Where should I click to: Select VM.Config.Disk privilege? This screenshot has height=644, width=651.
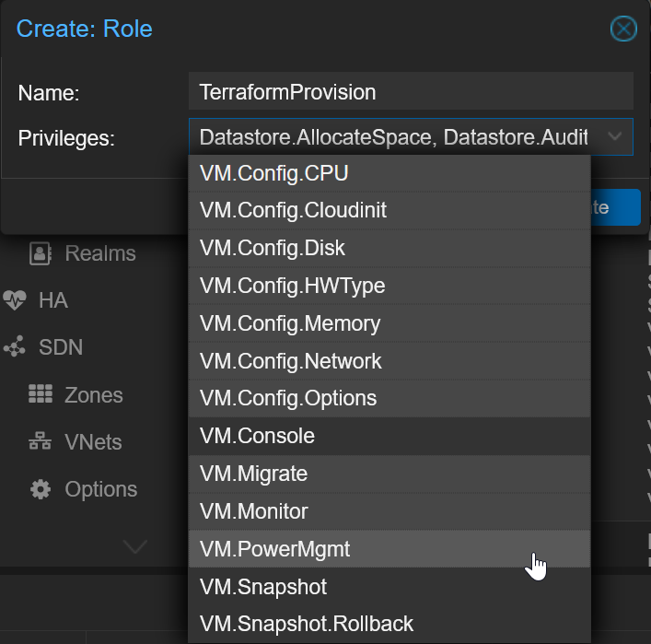click(389, 248)
